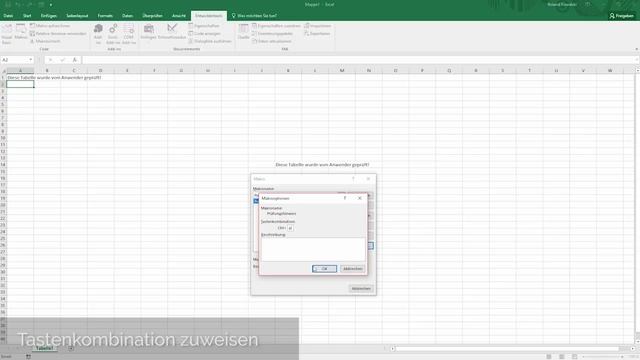Click Code anzeigen in ribbon
Screen dimensions: 640x360
pos(205,33)
